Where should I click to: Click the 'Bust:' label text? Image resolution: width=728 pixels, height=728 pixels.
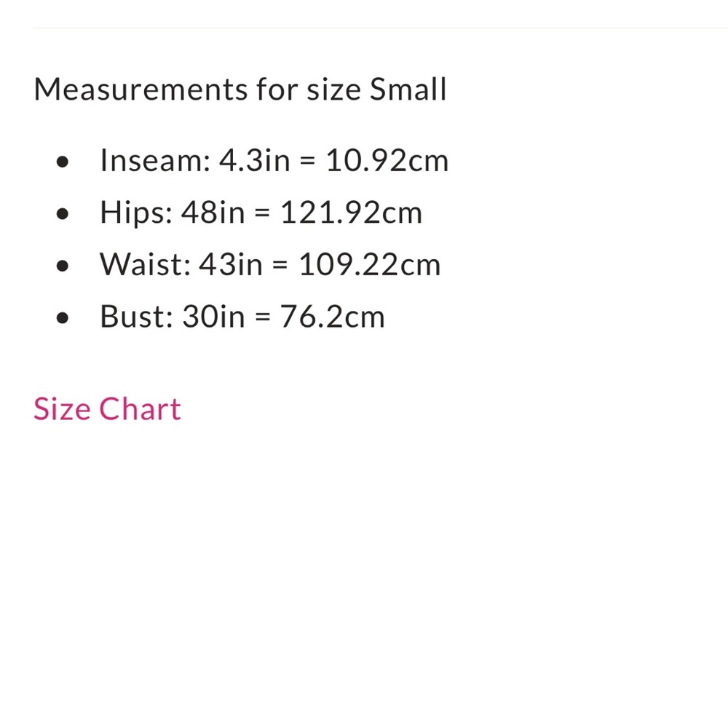137,317
